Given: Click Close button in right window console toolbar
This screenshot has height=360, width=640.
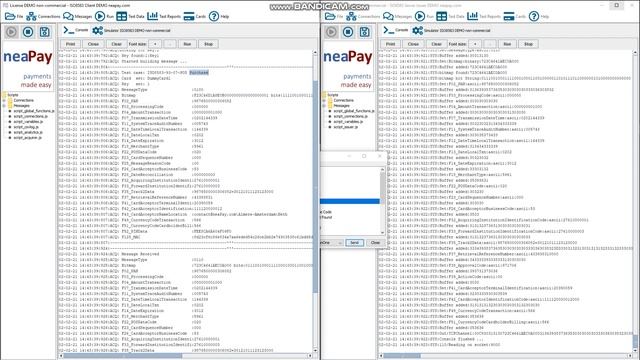Looking at the screenshot, I should click(413, 44).
